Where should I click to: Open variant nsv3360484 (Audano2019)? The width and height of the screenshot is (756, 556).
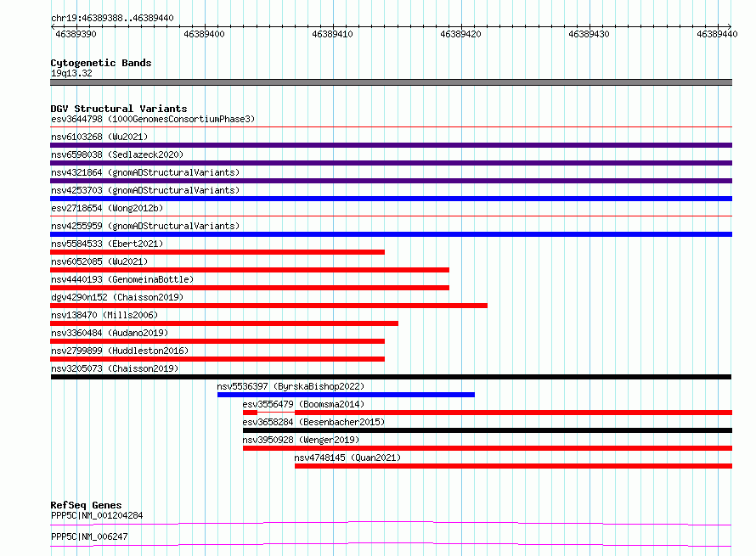[x=110, y=333]
